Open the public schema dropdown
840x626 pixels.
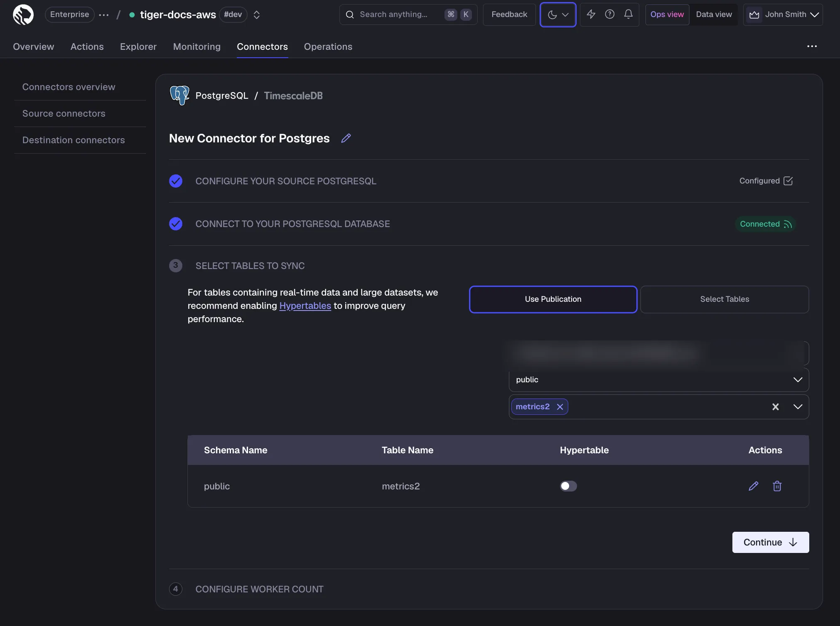coord(658,380)
